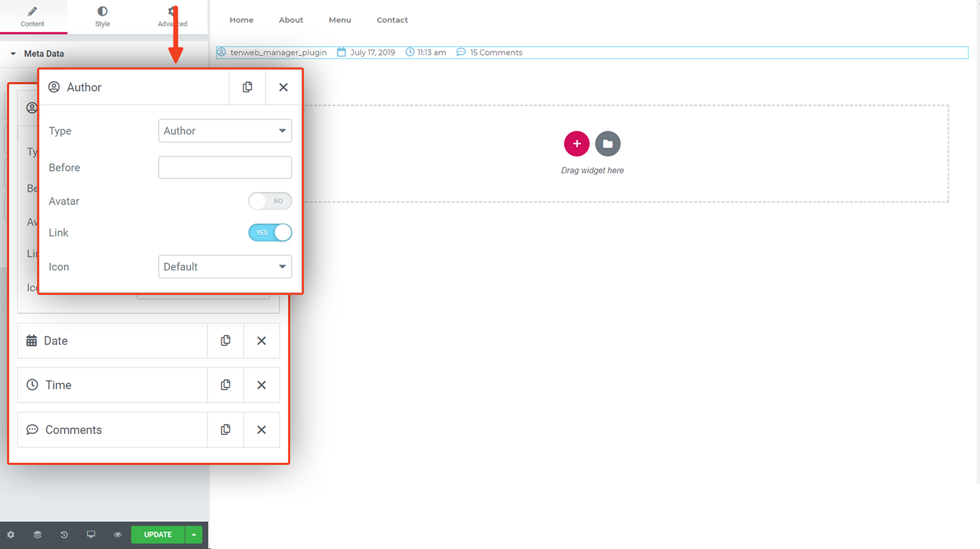
Task: Switch to the Style tab
Action: tap(102, 16)
